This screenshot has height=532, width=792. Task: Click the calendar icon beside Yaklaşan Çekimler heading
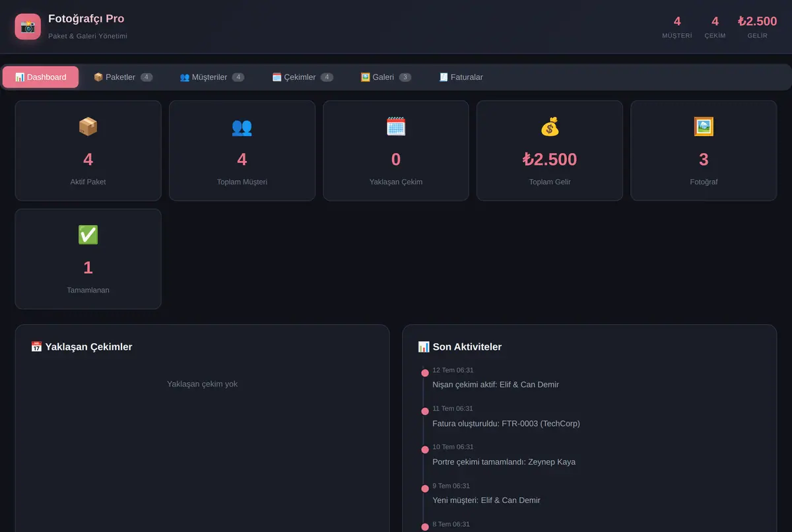click(x=36, y=347)
